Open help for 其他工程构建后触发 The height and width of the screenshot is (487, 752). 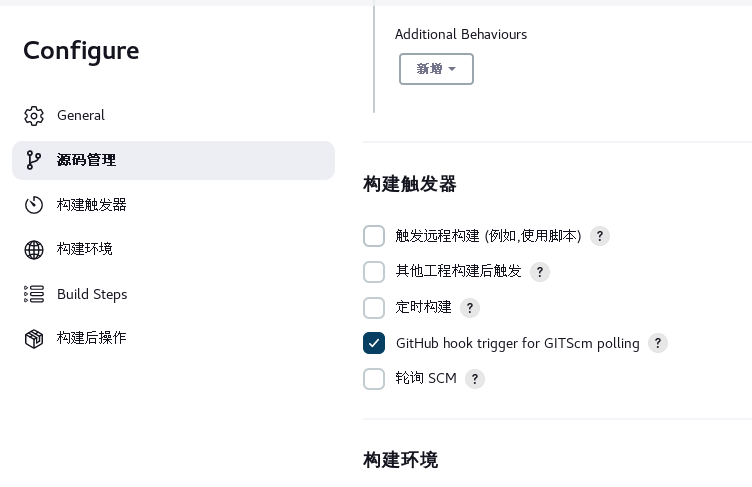coord(540,272)
